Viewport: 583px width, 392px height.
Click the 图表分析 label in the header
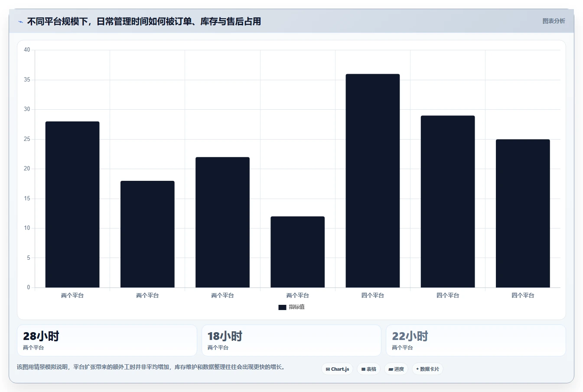pos(554,21)
